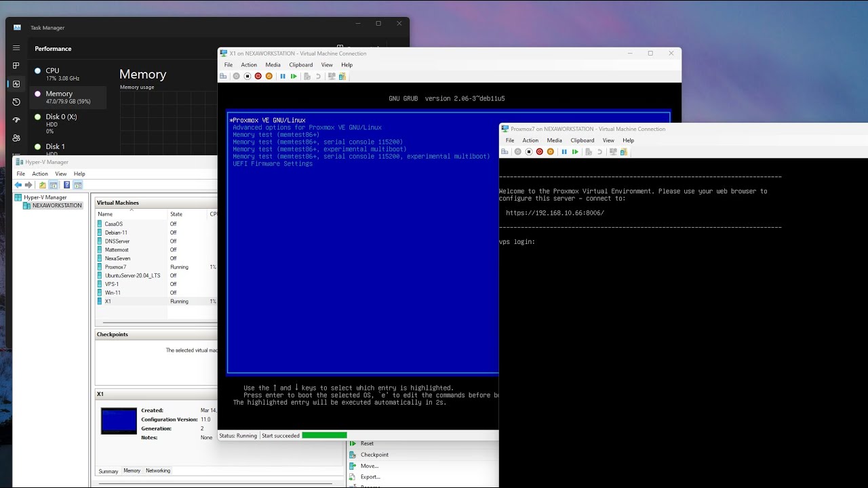
Task: Click Turn Off icon in Proxmox7 toolbar
Action: click(x=529, y=152)
